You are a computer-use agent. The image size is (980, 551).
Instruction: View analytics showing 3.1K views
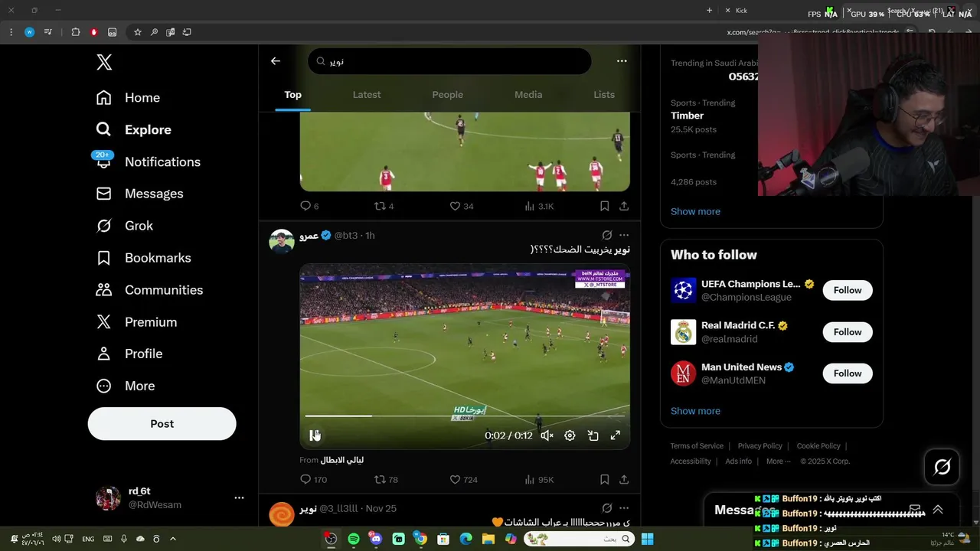tap(539, 206)
